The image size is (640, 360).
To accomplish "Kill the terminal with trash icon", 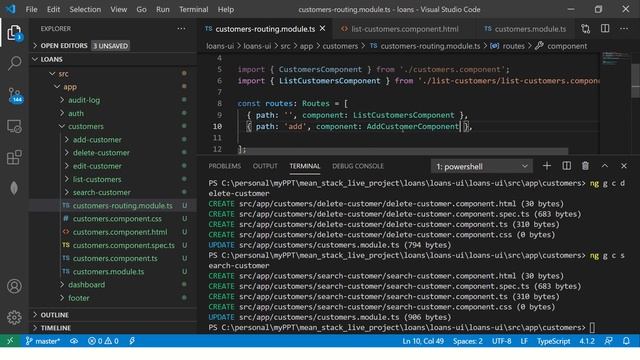I will 585,166.
